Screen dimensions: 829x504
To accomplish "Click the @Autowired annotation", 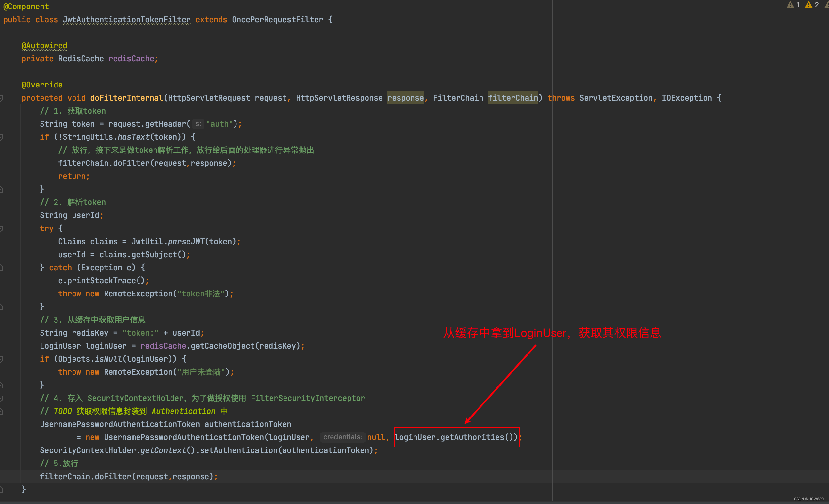I will [44, 45].
